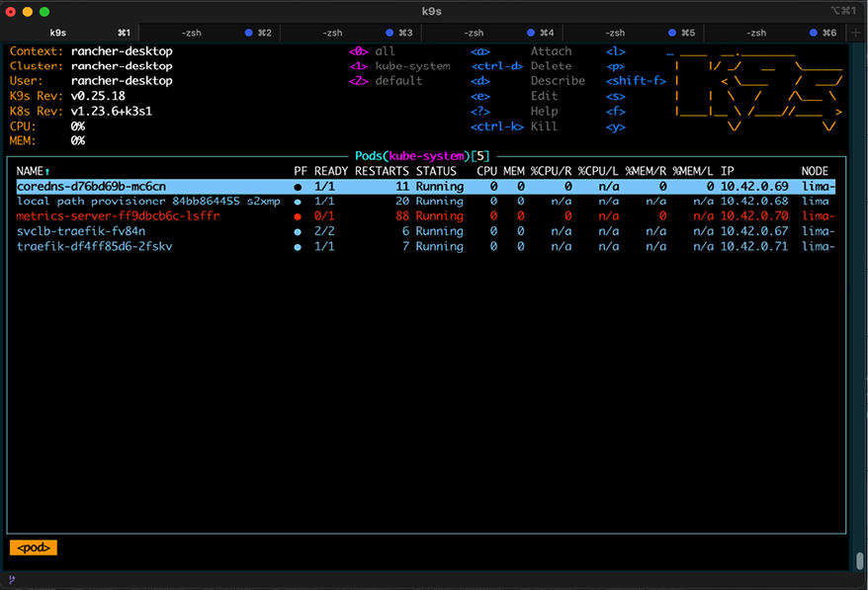This screenshot has height=590, width=868.
Task: Click the port-forward dot for local-path-provisioner pod
Action: (298, 202)
